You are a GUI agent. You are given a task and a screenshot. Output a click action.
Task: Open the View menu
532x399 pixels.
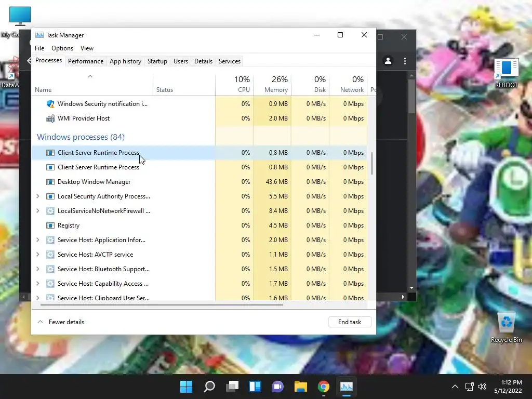pyautogui.click(x=87, y=48)
